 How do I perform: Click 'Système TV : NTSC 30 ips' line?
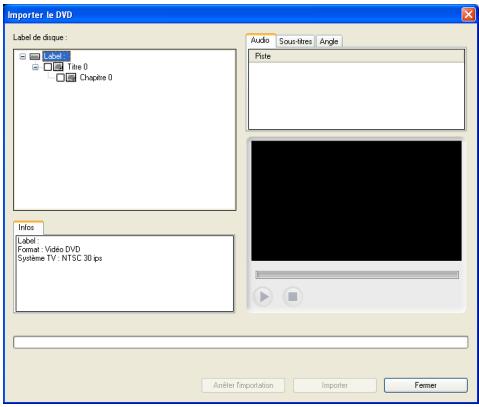[60, 258]
